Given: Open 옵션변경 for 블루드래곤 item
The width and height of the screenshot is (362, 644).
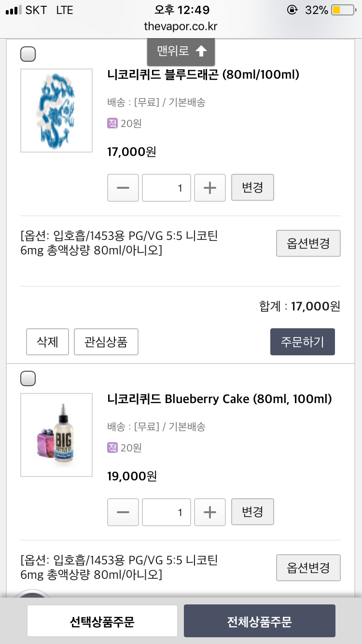Looking at the screenshot, I should coord(308,243).
